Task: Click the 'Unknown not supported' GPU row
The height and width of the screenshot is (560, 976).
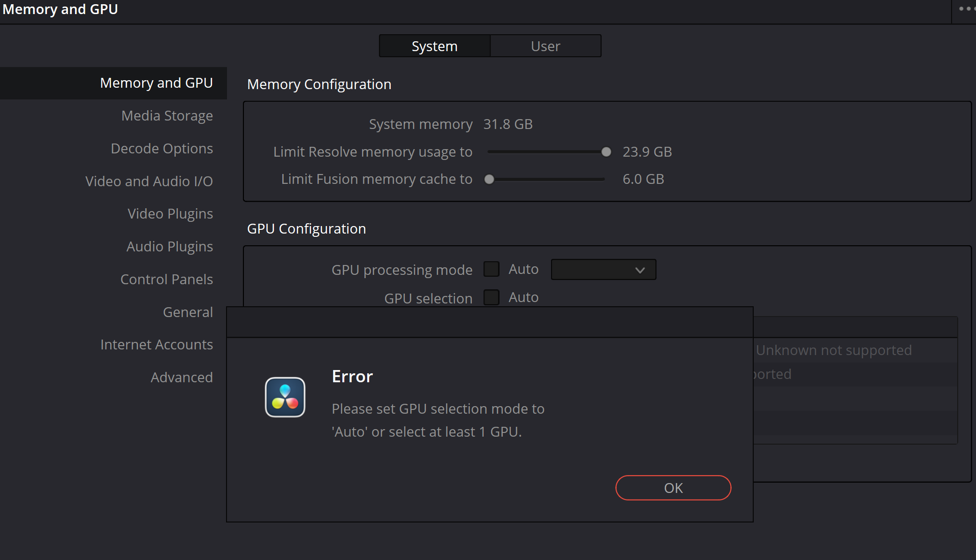Action: click(x=855, y=350)
